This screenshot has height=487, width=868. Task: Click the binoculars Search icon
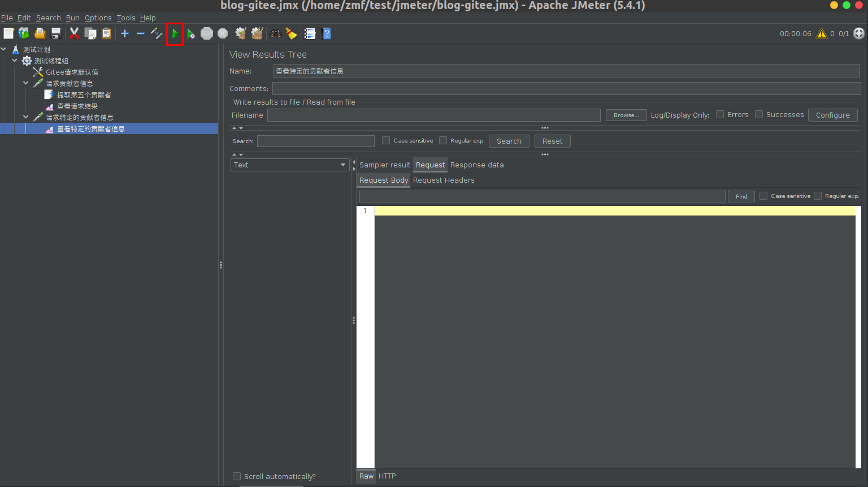coord(276,33)
